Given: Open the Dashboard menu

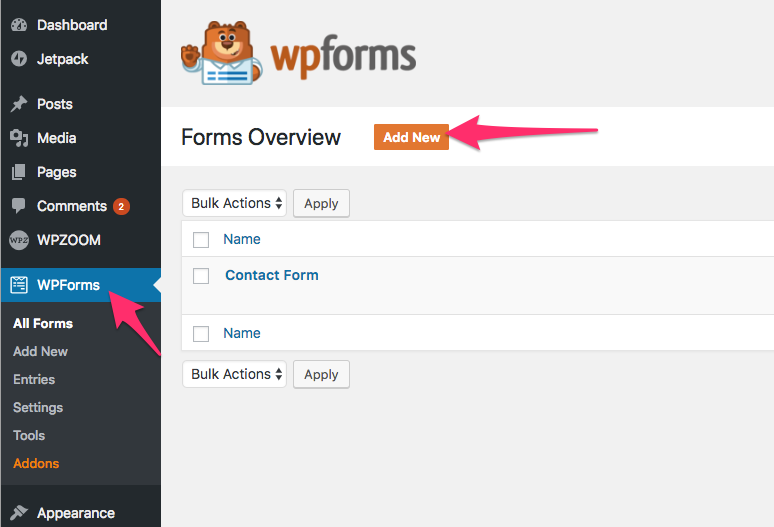Looking at the screenshot, I should [72, 25].
